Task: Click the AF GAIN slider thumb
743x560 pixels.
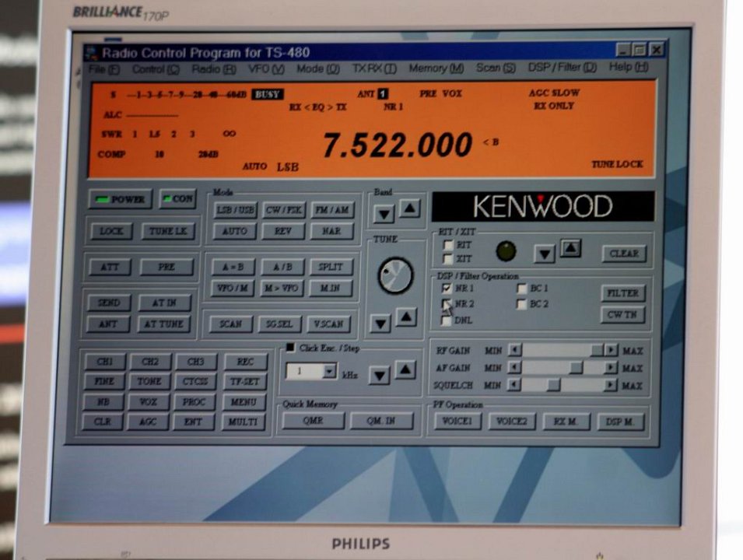Action: point(576,368)
